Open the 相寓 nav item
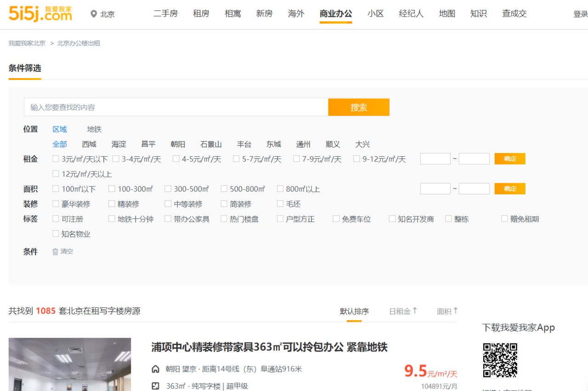 tap(233, 14)
